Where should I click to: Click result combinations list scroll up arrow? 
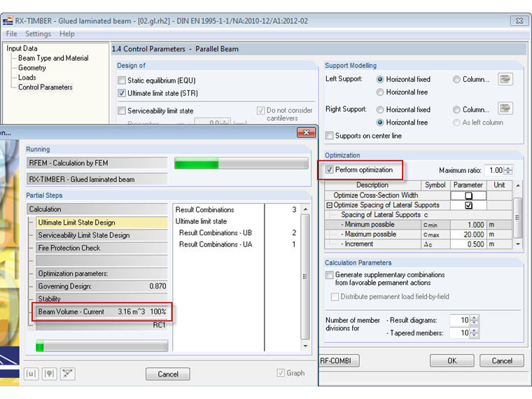tap(305, 209)
